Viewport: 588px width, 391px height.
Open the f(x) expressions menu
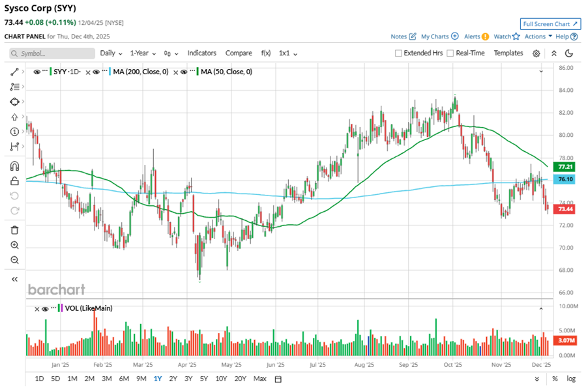click(x=266, y=53)
